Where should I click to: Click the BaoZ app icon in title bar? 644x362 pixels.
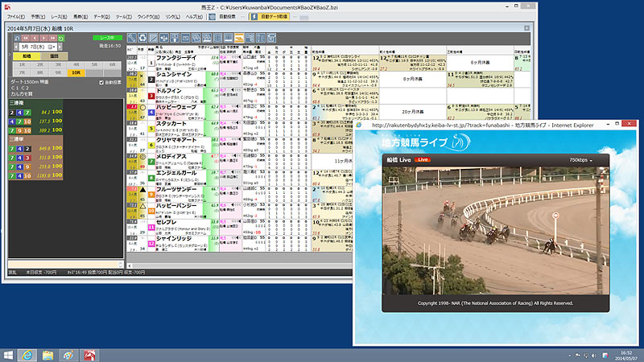[x=7, y=7]
